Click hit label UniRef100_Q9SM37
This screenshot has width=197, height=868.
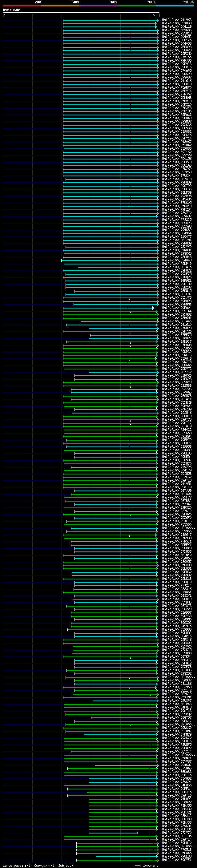coord(177,121)
